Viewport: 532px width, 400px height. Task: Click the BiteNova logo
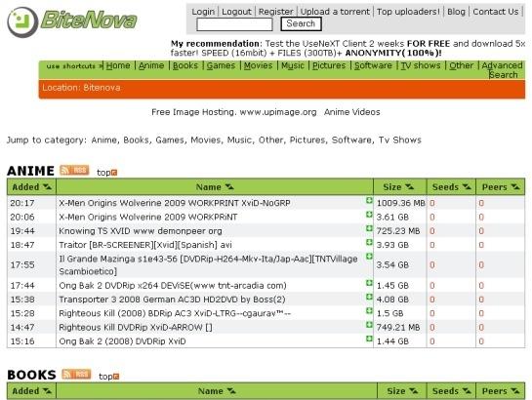pos(72,21)
